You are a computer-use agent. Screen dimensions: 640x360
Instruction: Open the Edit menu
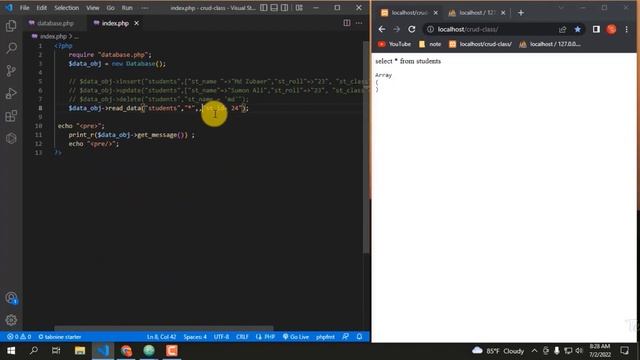pos(42,8)
